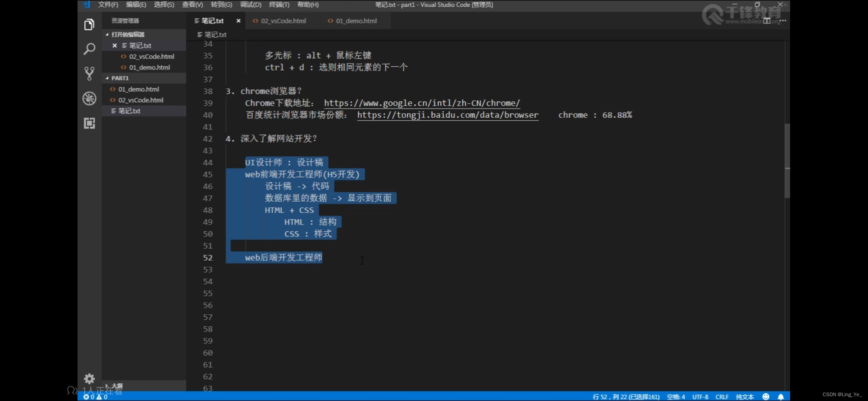This screenshot has height=401, width=868.
Task: Open the Search view in activity bar
Action: point(89,49)
